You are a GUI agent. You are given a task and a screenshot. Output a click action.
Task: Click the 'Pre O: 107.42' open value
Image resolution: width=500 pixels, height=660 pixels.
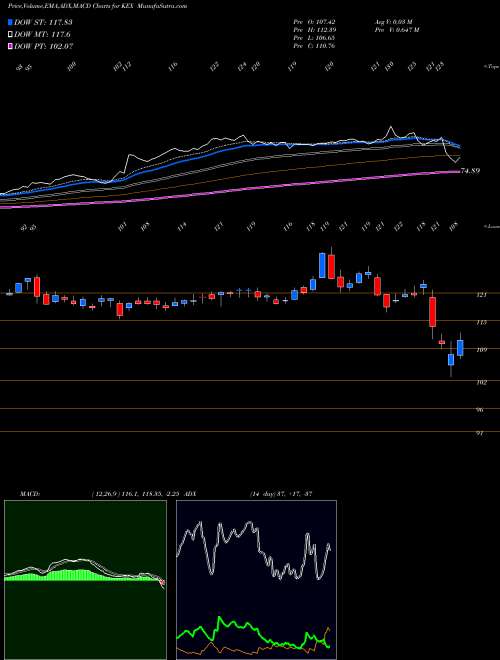314,21
